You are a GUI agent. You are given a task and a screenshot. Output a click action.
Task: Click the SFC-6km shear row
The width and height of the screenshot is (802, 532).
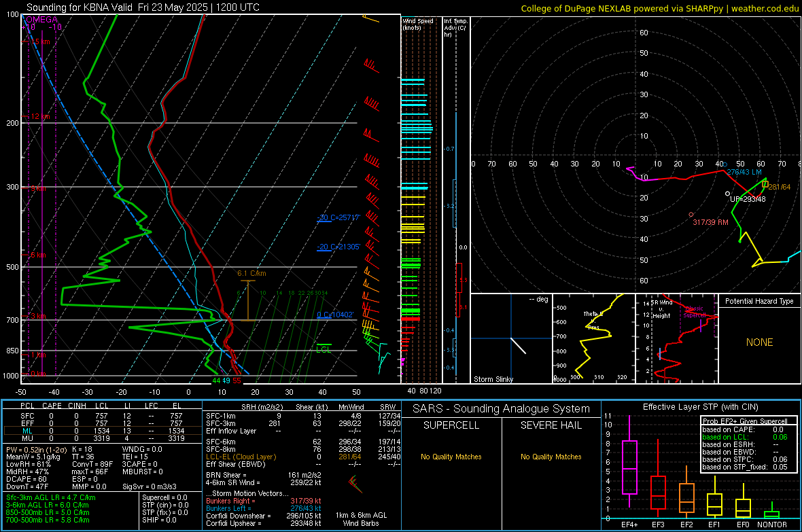pos(303,442)
